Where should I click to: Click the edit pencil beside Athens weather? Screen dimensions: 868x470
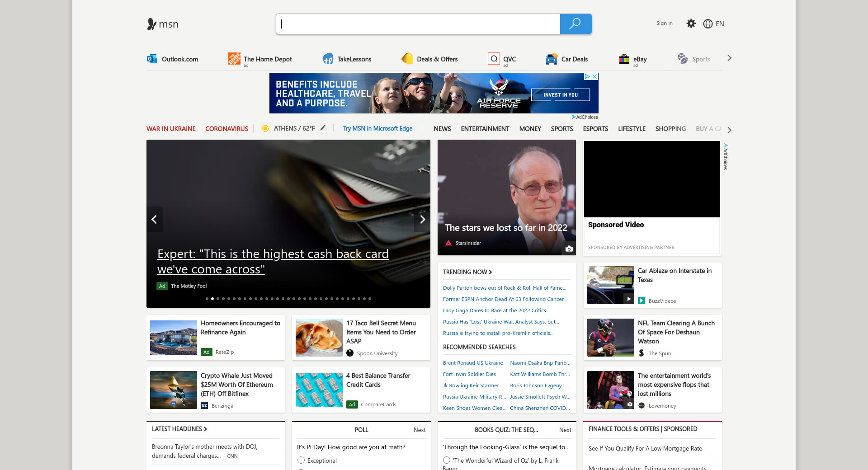pos(323,128)
